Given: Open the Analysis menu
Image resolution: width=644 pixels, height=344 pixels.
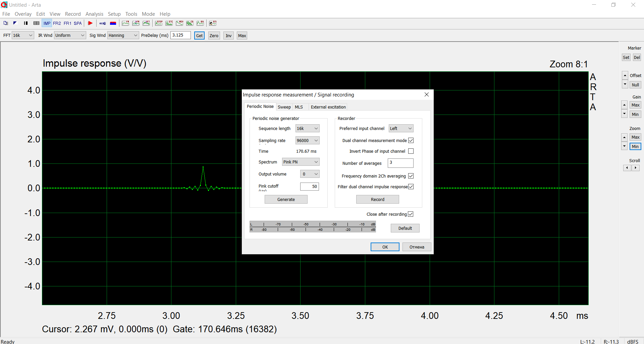Looking at the screenshot, I should (94, 14).
